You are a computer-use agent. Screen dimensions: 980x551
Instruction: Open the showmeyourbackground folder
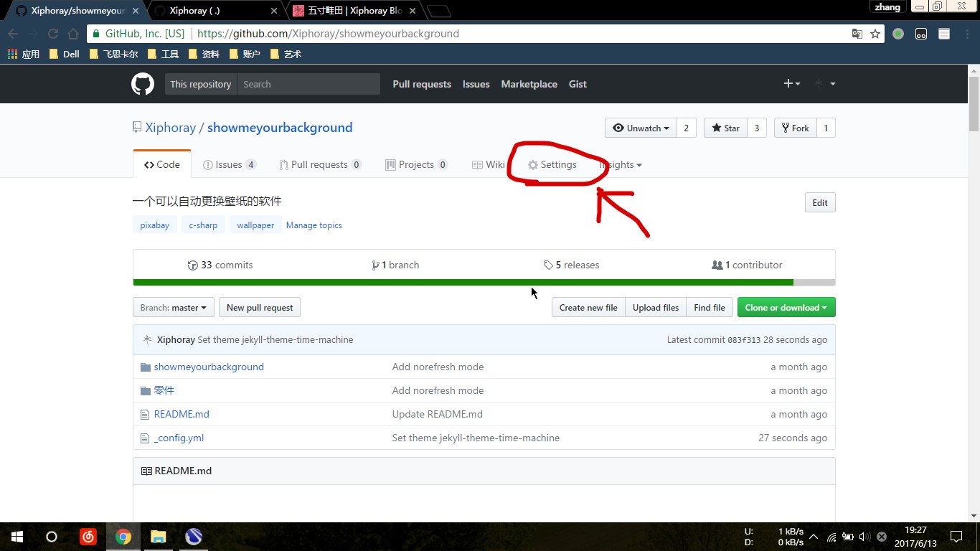click(208, 367)
